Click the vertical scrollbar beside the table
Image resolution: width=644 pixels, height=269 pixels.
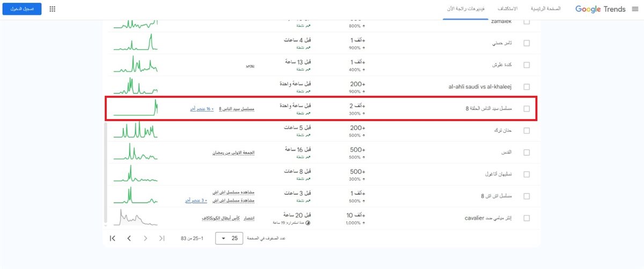tap(105, 174)
